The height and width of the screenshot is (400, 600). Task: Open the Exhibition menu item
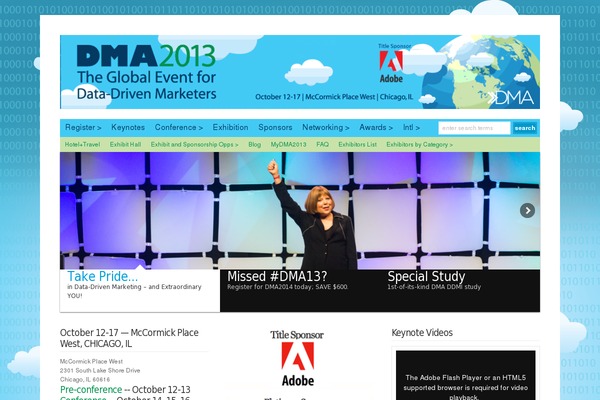coord(230,127)
